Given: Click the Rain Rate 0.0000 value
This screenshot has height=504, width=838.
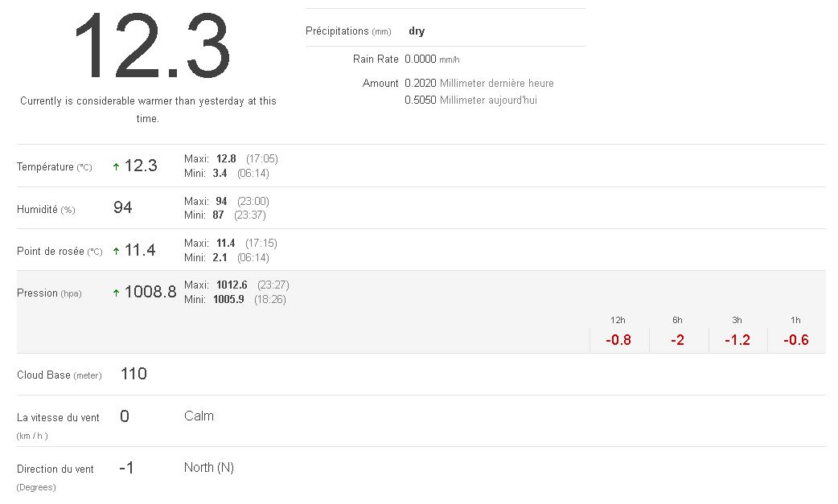Looking at the screenshot, I should point(420,59).
